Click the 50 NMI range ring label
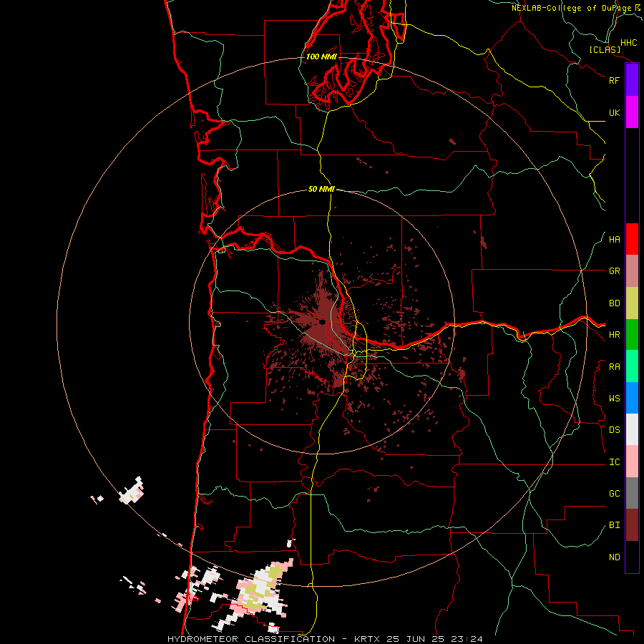Viewport: 644px width, 644px height. (x=321, y=189)
